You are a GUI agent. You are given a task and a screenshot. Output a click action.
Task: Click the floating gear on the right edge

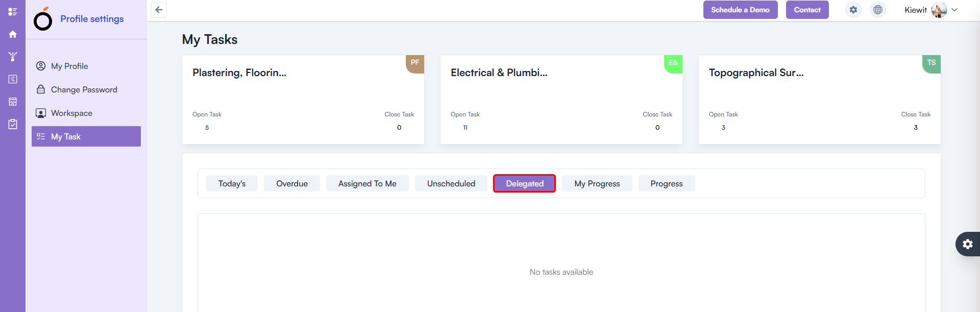(x=968, y=244)
